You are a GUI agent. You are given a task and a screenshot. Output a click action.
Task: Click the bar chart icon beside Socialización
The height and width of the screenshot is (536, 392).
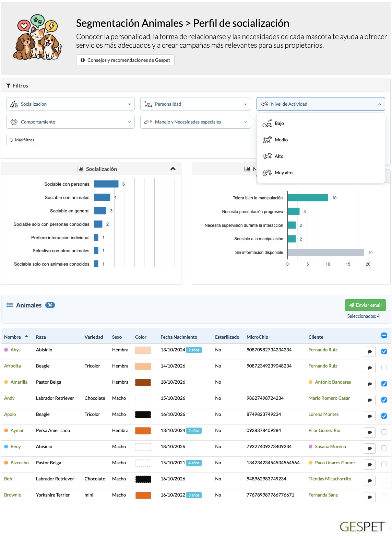tap(81, 169)
